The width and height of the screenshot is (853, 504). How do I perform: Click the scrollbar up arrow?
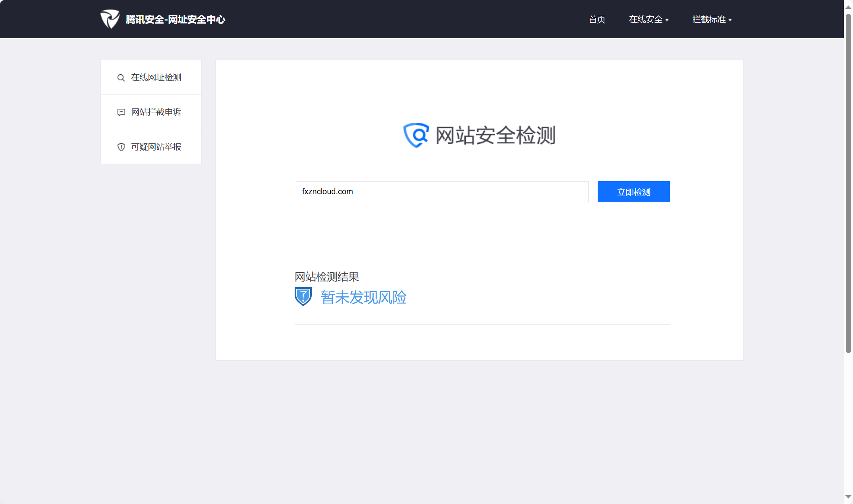(848, 7)
